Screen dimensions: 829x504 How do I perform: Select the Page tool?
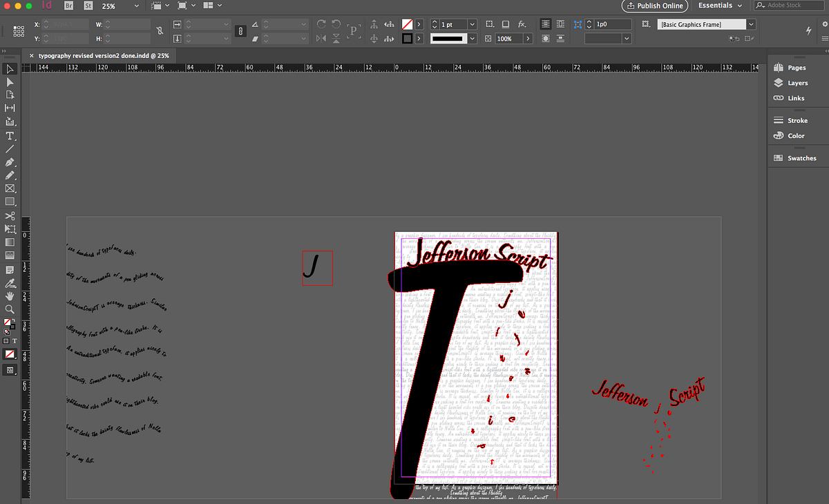coord(10,95)
